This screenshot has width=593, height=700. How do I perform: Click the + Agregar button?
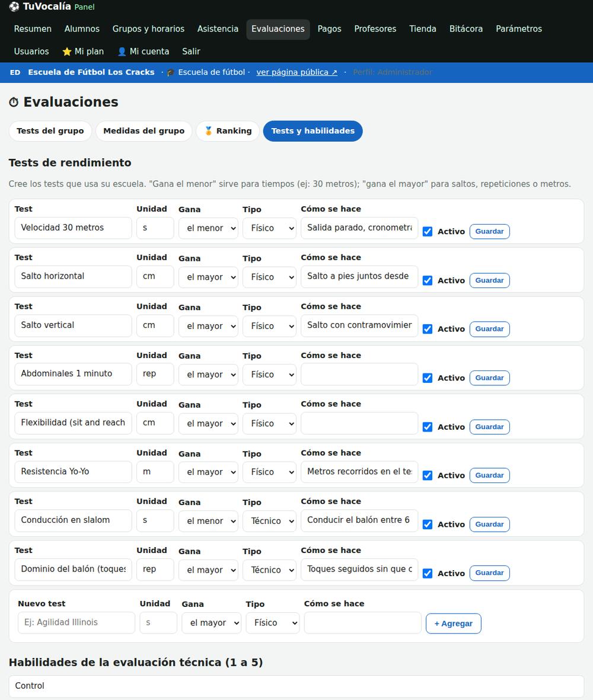tap(453, 624)
